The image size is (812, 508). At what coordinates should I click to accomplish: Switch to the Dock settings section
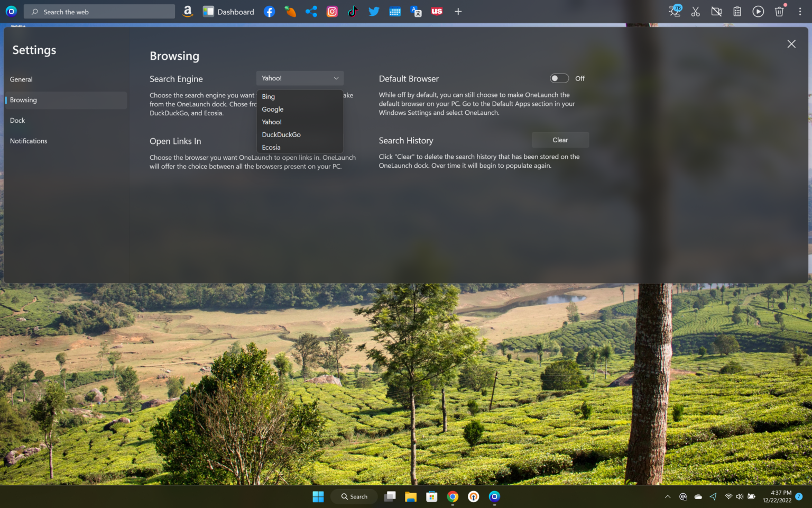(17, 120)
